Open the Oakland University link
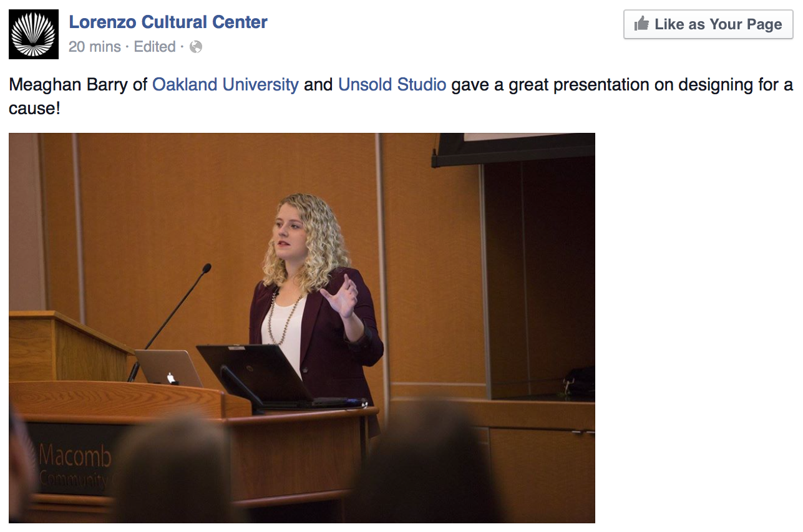Viewport: 803px width, 532px height. (225, 84)
